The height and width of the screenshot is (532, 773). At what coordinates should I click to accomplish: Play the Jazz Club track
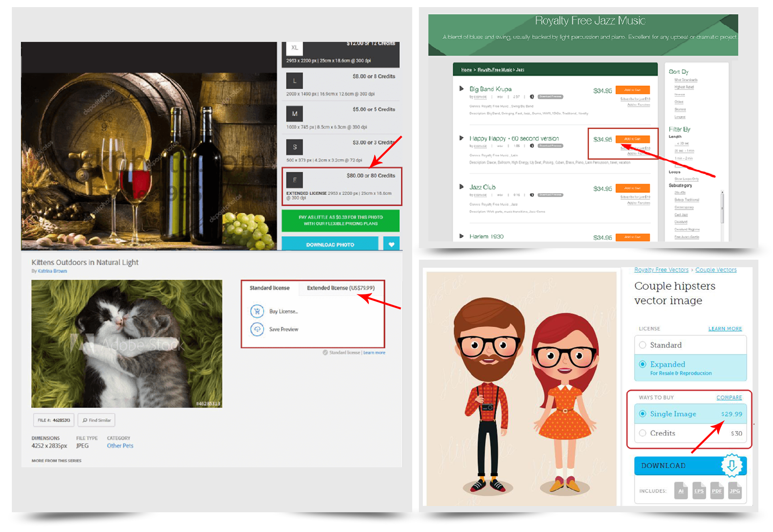461,187
